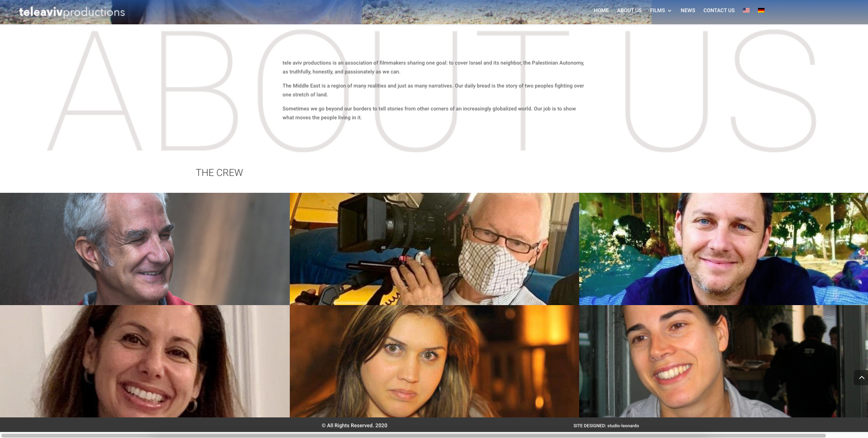Open photo of laughing woman with hoop earring
Screen dimensions: 868x438
pyautogui.click(x=145, y=361)
